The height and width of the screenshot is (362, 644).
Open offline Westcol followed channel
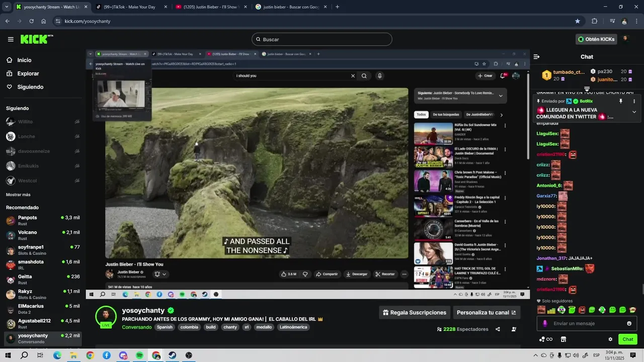(43, 180)
